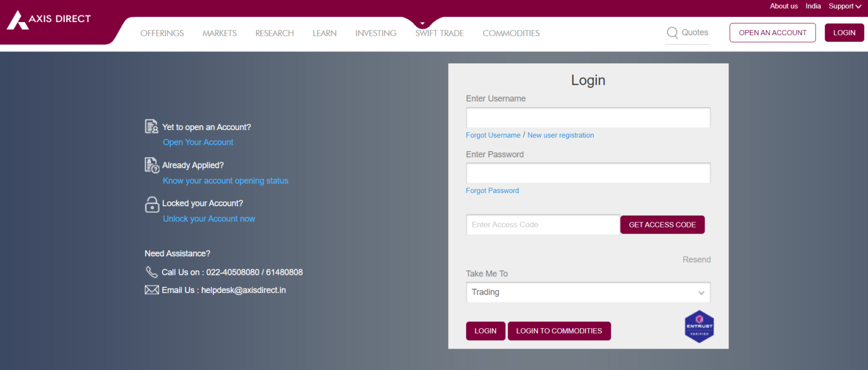
Task: Expand the Take Me To dropdown
Action: pyautogui.click(x=588, y=292)
